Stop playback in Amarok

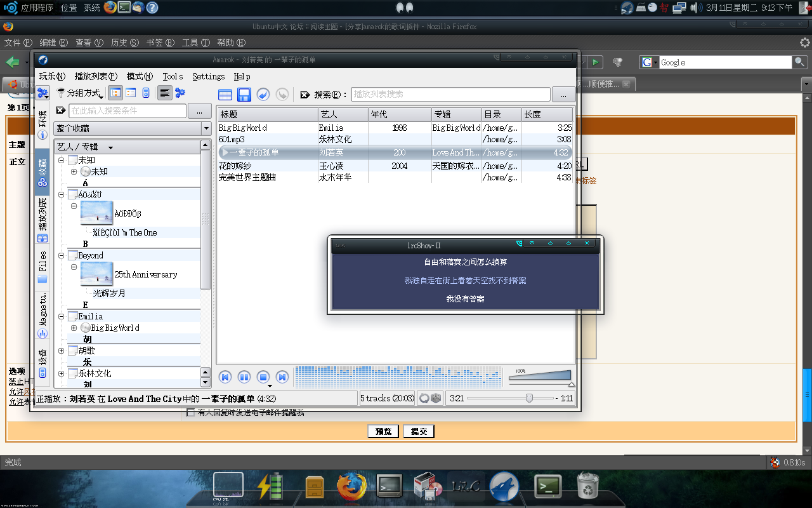pos(263,377)
